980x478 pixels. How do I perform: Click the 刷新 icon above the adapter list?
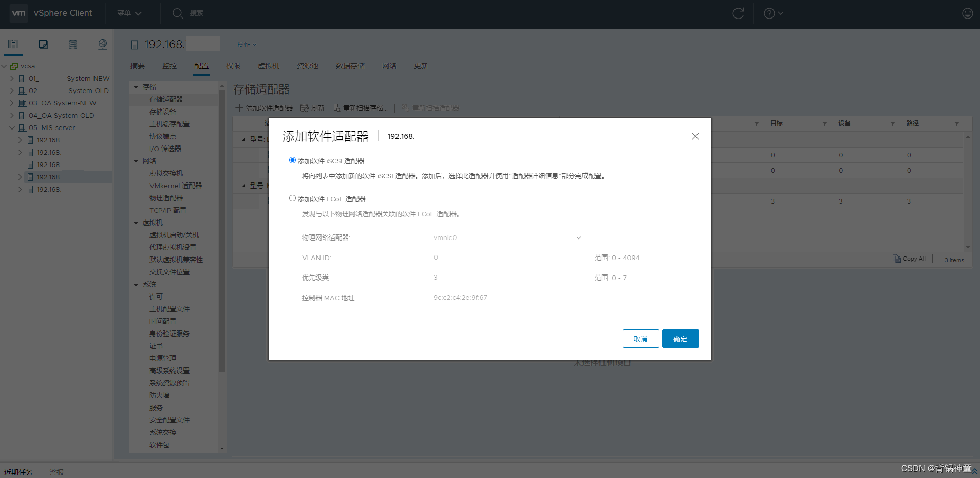click(303, 107)
